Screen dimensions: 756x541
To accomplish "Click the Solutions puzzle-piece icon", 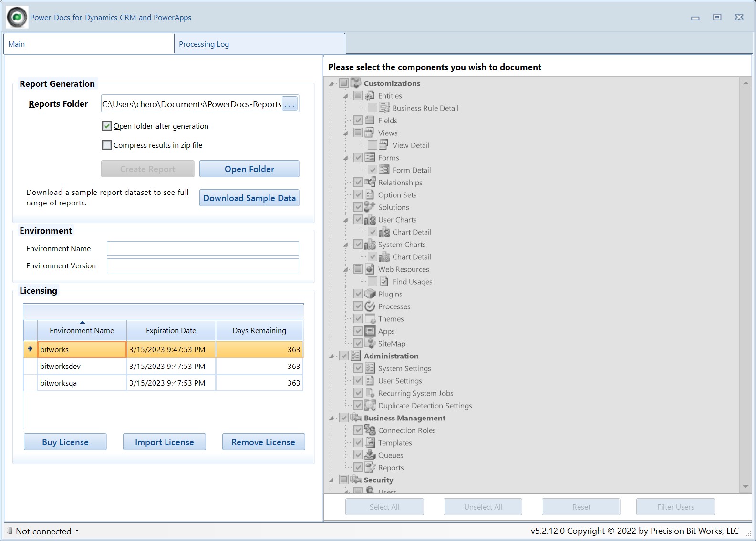I will (370, 207).
